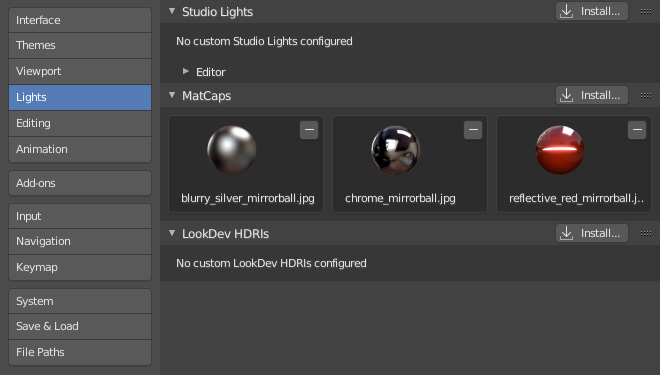Select the chrome mirrorball preview sphere
This screenshot has height=375, width=660.
[395, 150]
